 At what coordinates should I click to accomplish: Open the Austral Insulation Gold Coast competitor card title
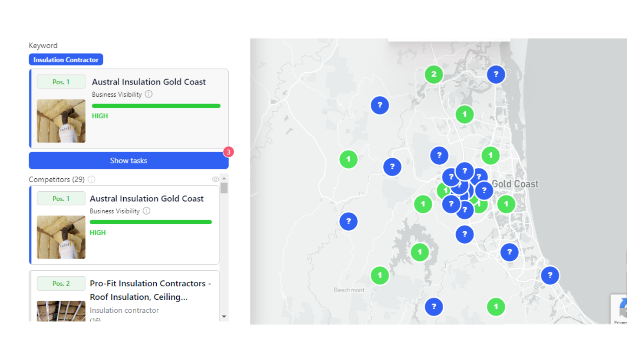146,198
